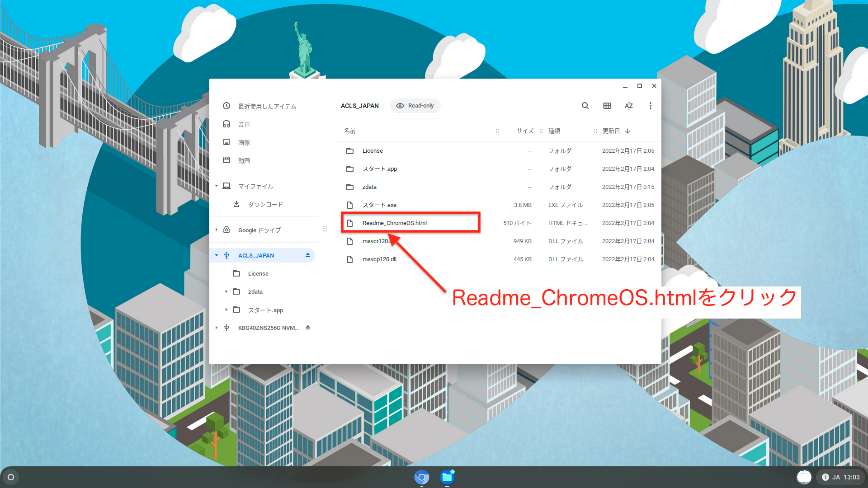Viewport: 868px width, 488px height.
Task: Switch to thumbnail grid view
Action: 607,106
